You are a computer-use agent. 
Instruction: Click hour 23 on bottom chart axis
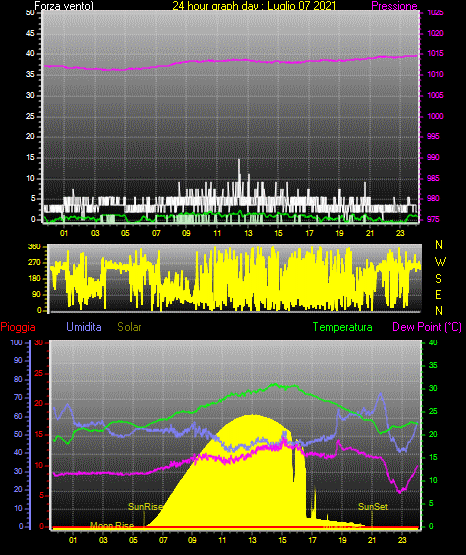coord(402,540)
